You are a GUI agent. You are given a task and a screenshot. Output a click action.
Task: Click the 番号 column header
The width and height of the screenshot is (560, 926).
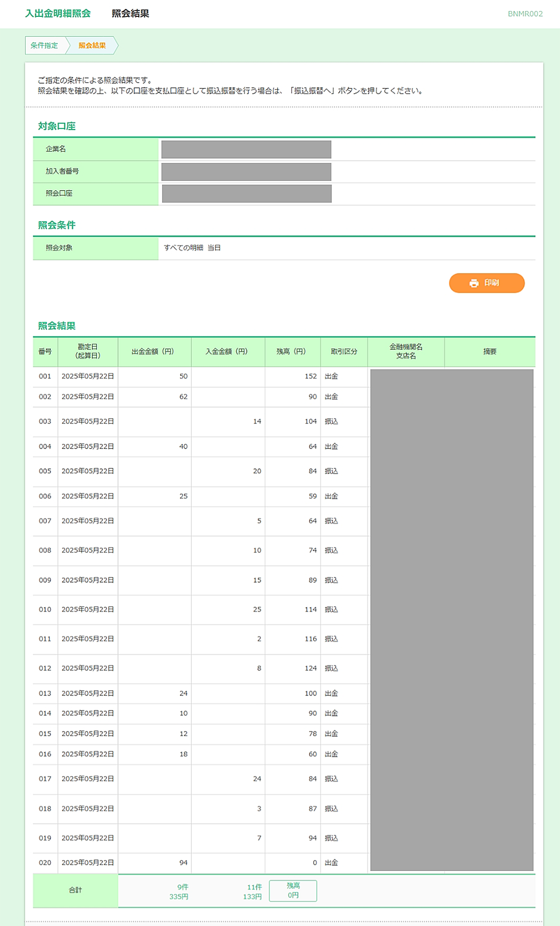[x=45, y=352]
